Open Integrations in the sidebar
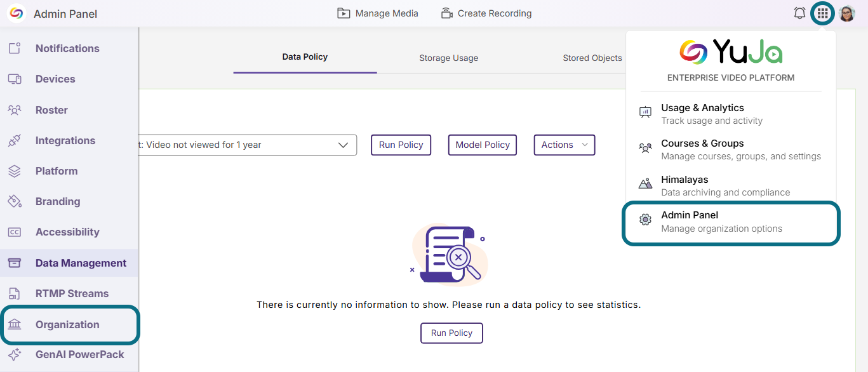868x372 pixels. click(69, 140)
